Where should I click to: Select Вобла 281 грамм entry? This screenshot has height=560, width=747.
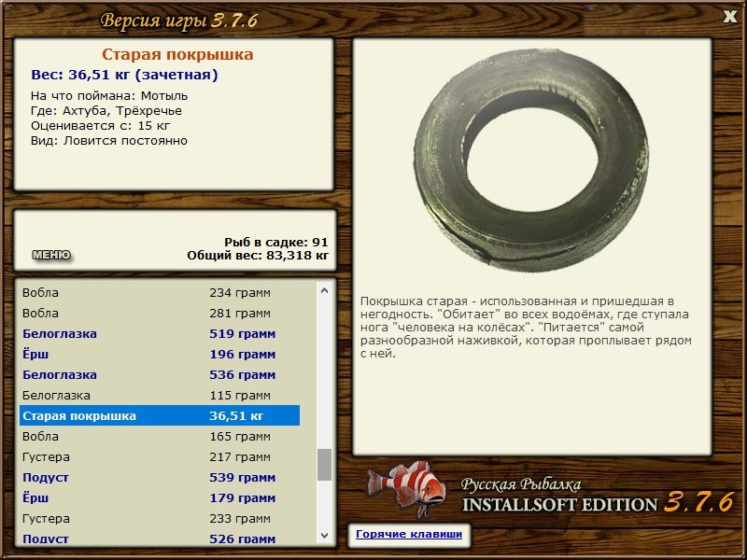tap(160, 314)
